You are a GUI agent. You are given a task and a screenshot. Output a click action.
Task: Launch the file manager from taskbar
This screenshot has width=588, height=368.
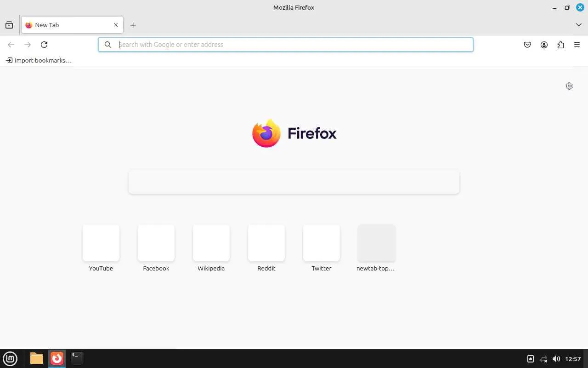pos(37,358)
